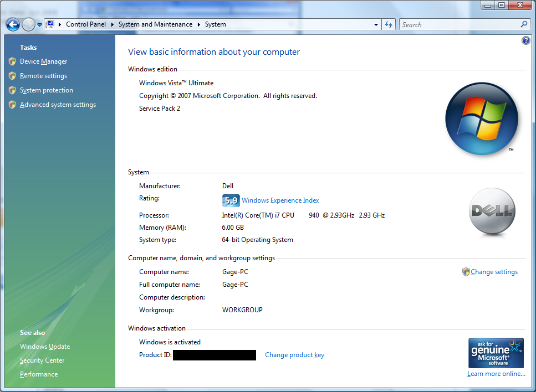Click the heading 'View basic information about your computer'
The image size is (536, 392).
tap(214, 52)
